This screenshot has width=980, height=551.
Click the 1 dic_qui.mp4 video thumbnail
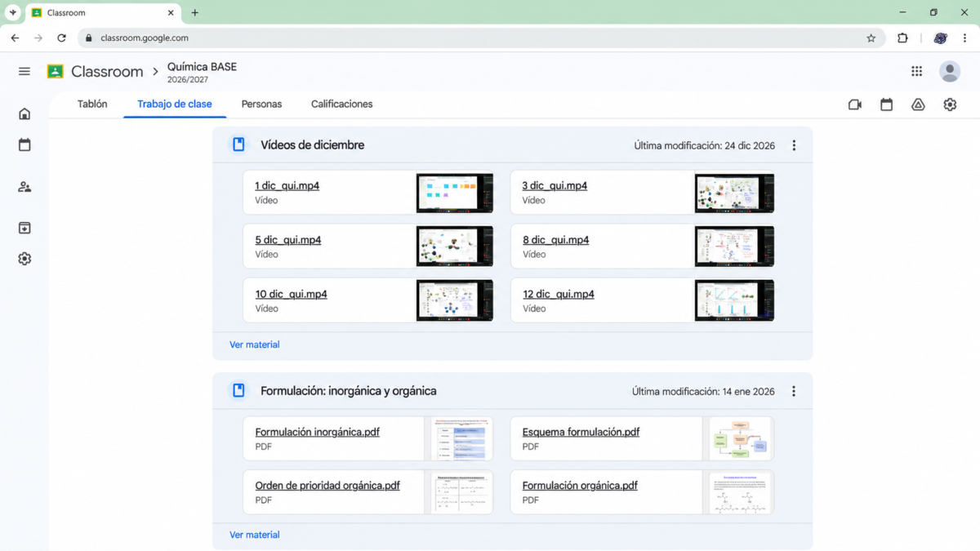(455, 193)
